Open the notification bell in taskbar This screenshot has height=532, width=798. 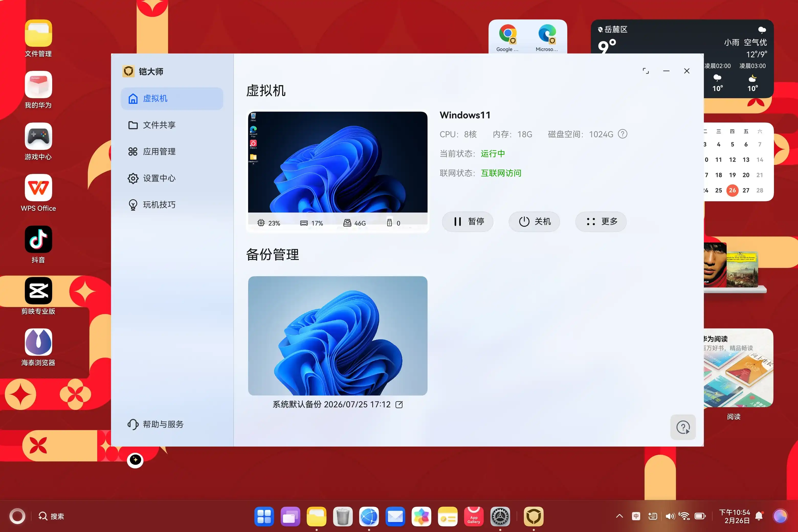(x=759, y=516)
